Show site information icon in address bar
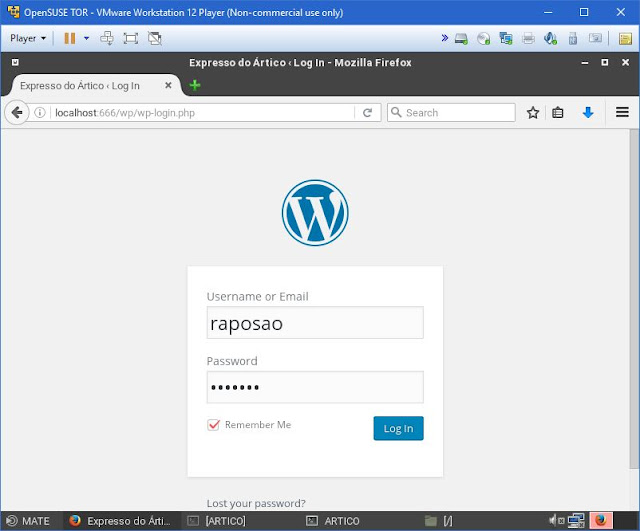 (40, 112)
